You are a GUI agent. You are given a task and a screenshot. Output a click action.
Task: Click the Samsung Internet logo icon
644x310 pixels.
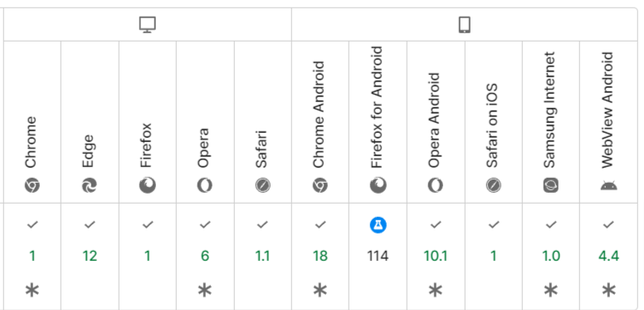[x=551, y=186]
